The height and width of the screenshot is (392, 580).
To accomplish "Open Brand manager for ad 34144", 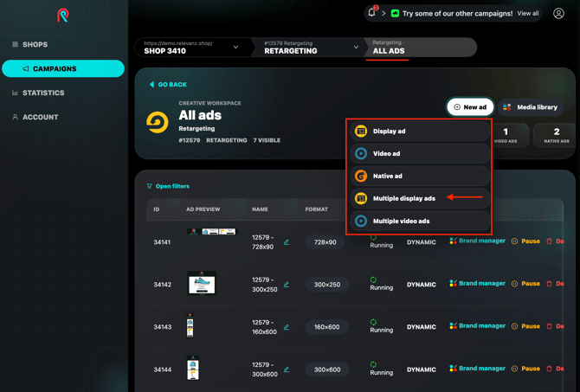I will (x=477, y=369).
